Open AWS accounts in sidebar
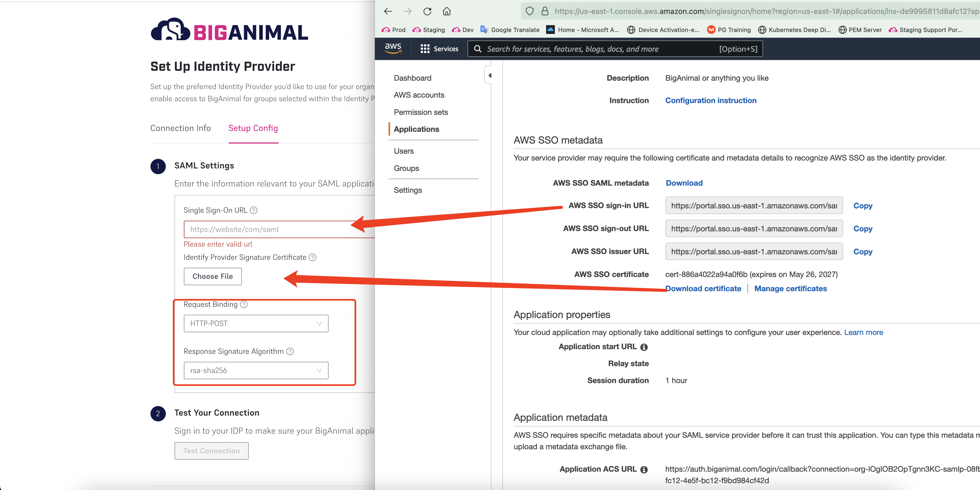This screenshot has width=980, height=490. coord(419,95)
